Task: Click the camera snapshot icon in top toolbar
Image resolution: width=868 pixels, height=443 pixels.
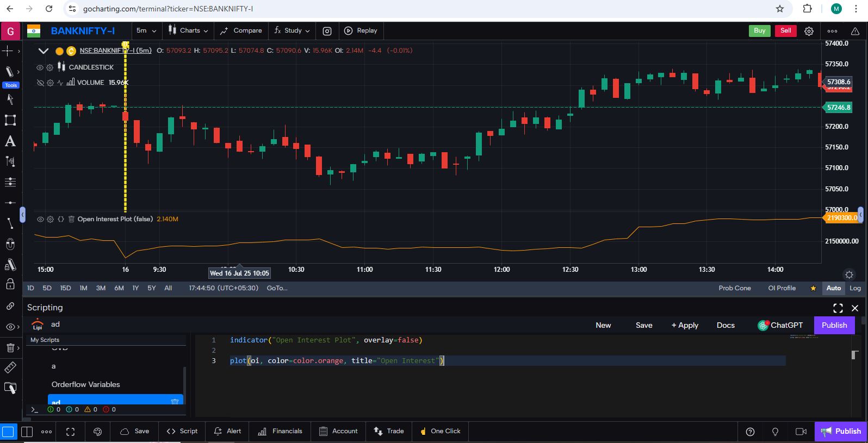Action: click(327, 31)
